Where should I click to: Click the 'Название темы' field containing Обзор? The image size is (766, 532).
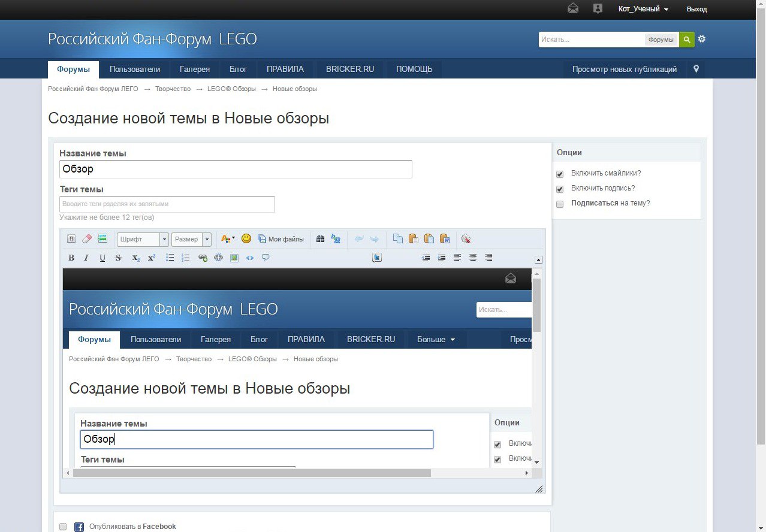click(236, 169)
